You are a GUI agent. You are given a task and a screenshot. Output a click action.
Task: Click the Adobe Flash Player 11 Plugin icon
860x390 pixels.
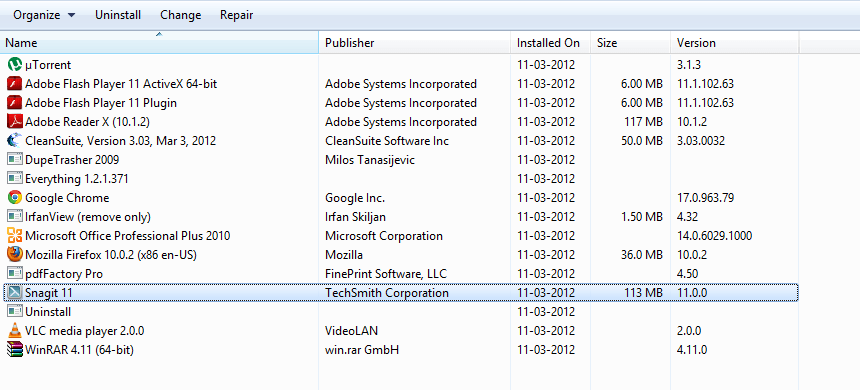pos(15,103)
